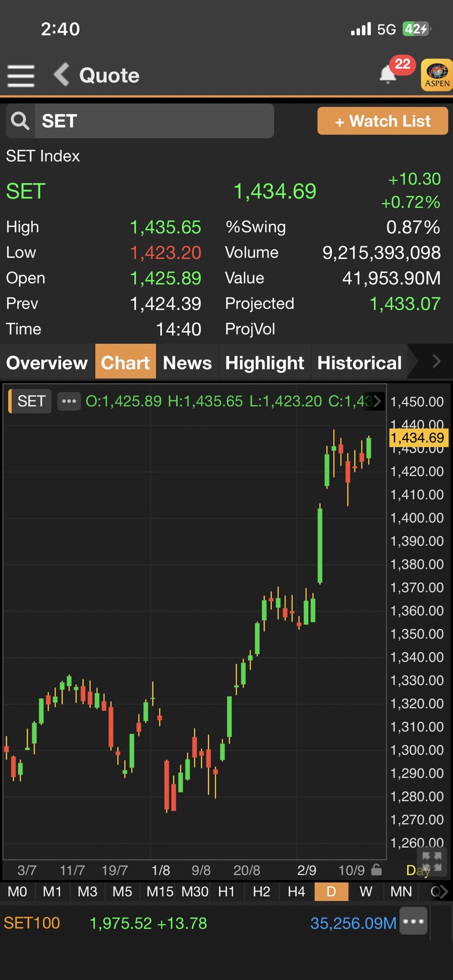Open the hamburger menu

tap(21, 76)
